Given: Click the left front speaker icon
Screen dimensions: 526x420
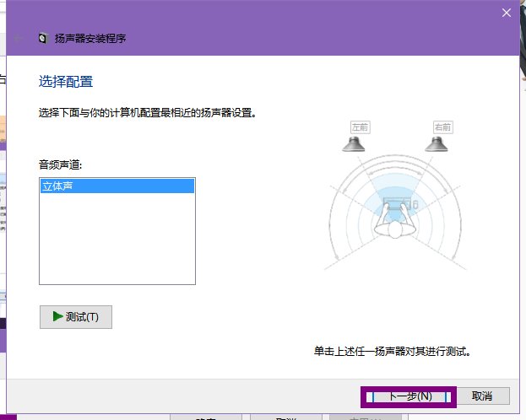Looking at the screenshot, I should point(354,144).
